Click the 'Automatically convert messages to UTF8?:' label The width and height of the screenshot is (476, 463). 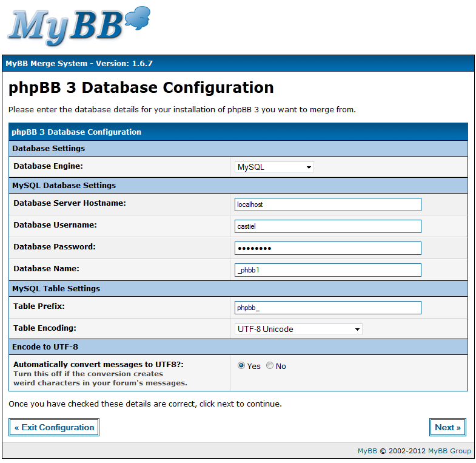(99, 364)
